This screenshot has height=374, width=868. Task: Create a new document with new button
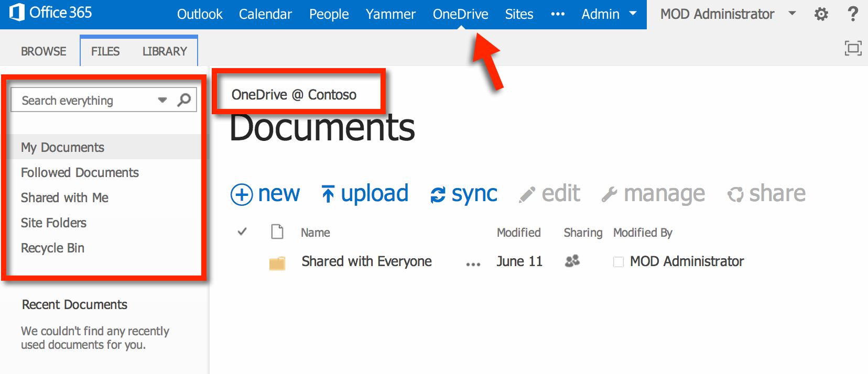(x=265, y=194)
